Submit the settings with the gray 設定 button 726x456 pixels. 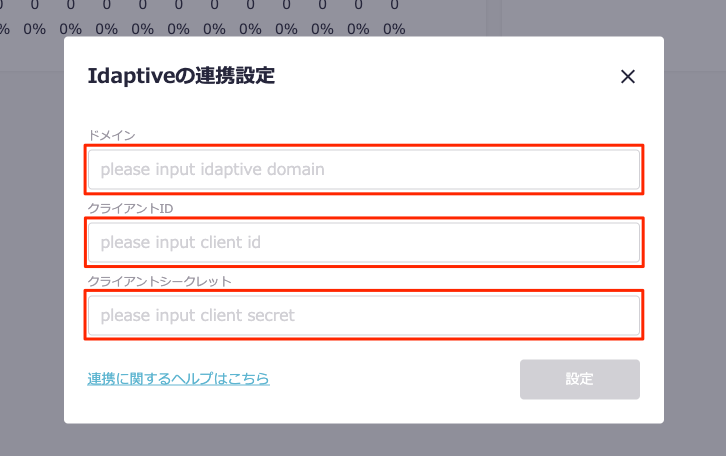pyautogui.click(x=579, y=379)
